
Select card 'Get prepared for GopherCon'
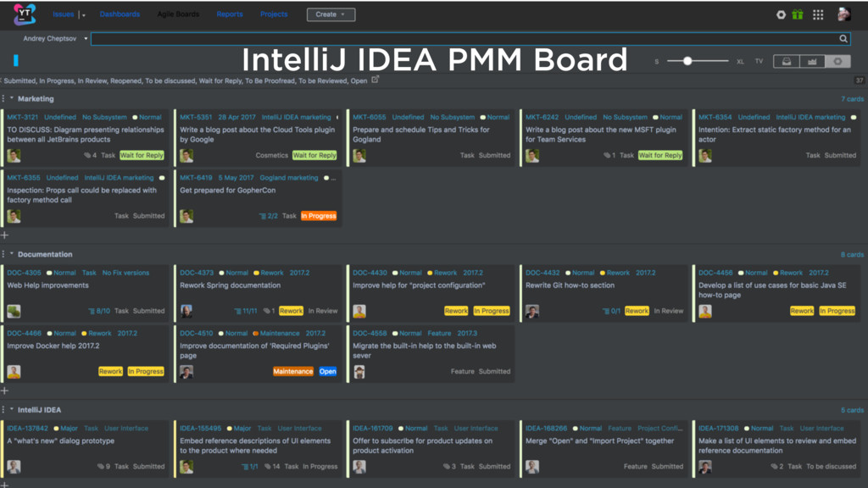click(258, 198)
